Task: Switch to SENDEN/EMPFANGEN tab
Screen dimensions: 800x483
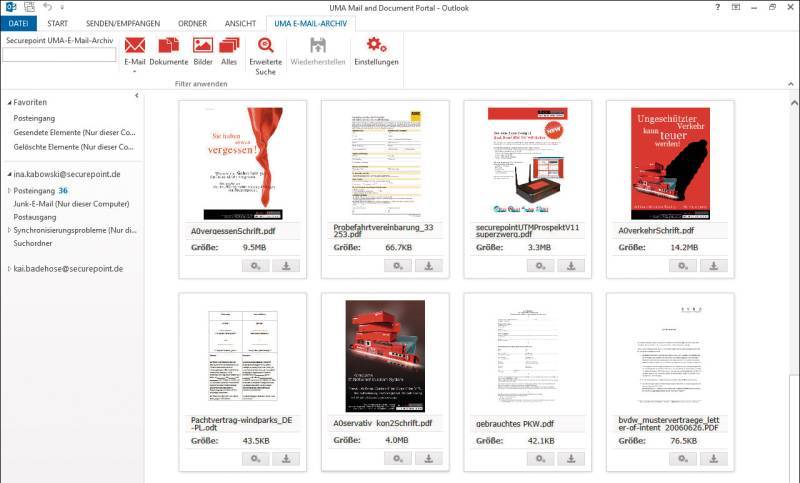Action: 123,23
